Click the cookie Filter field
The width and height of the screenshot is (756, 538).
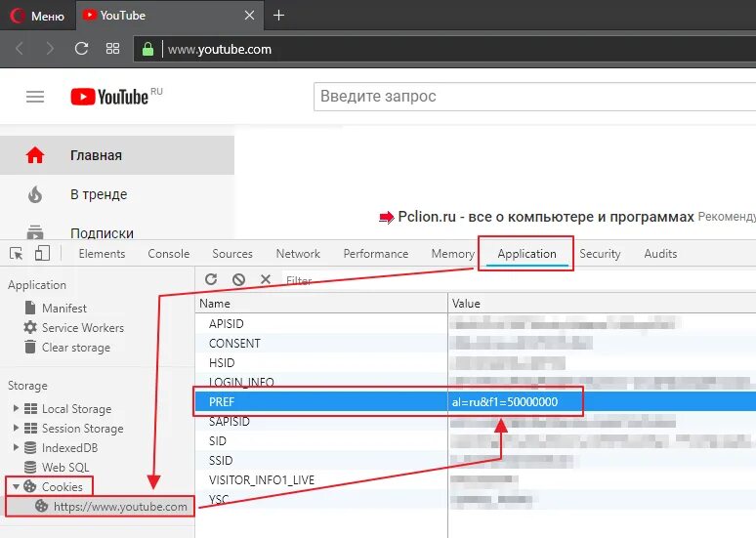pos(518,280)
